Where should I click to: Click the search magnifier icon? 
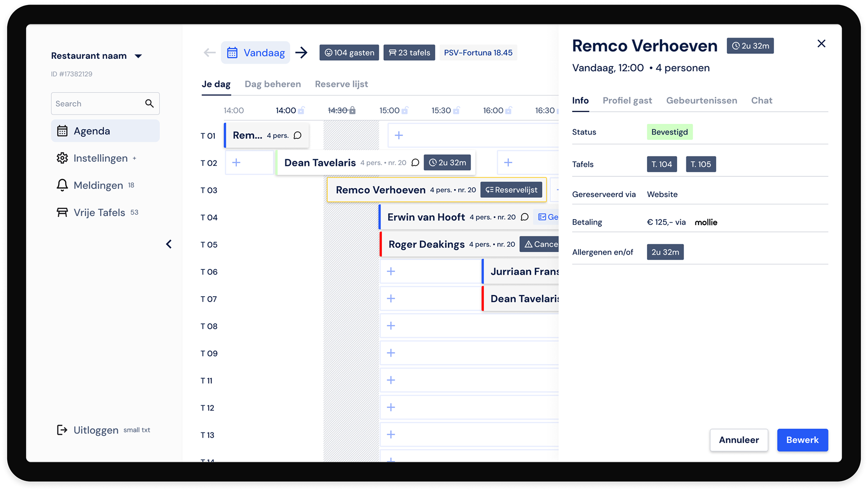[149, 104]
